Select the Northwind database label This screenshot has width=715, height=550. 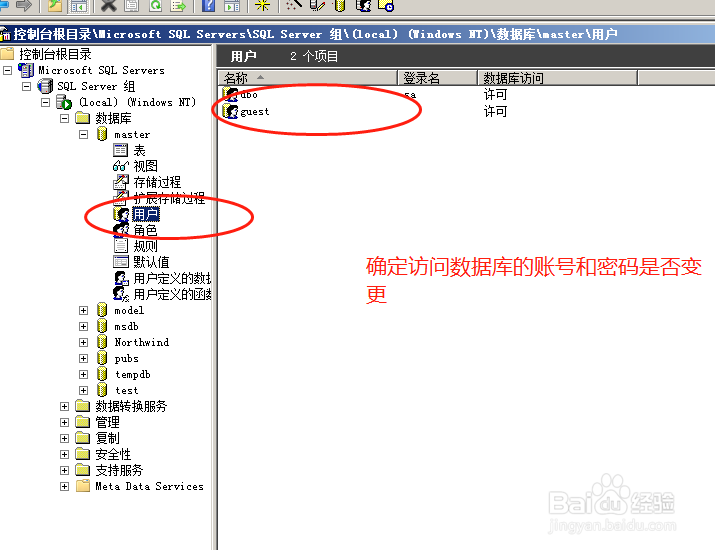141,342
